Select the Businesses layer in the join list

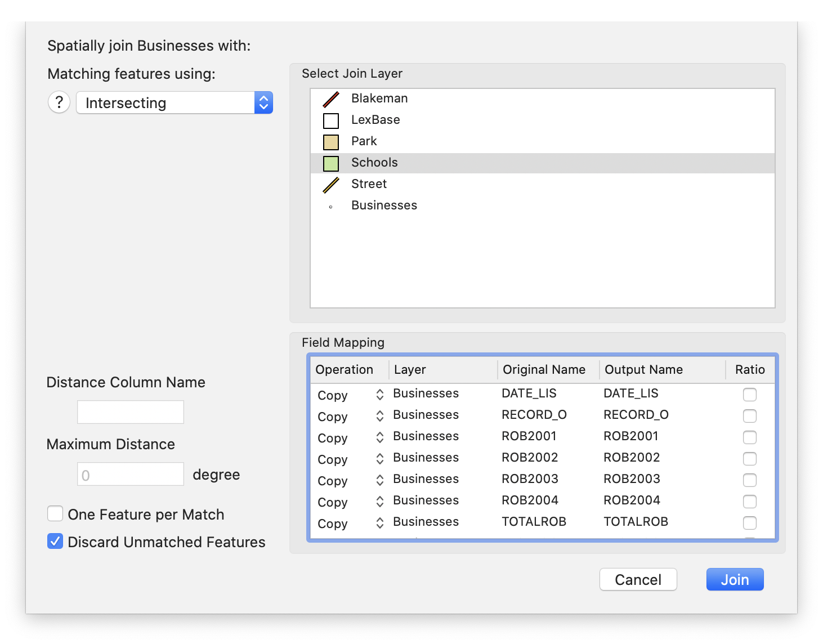384,205
